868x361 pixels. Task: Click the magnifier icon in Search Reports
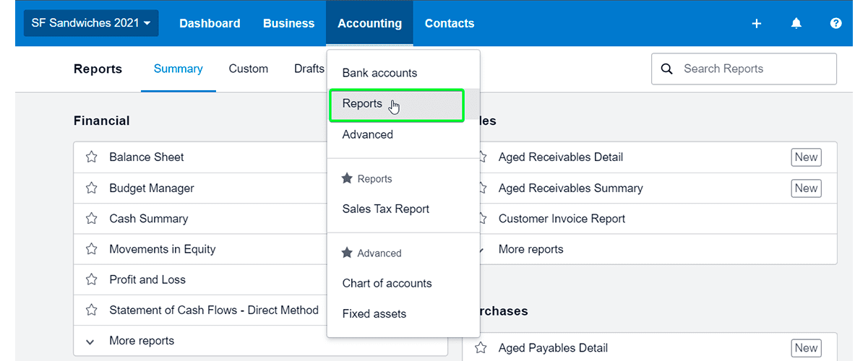click(667, 69)
